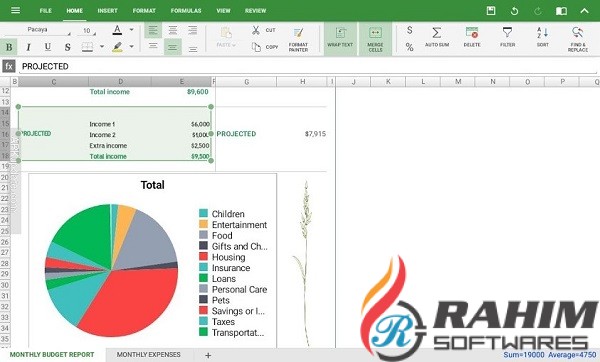Toggle underline formatting

point(47,47)
